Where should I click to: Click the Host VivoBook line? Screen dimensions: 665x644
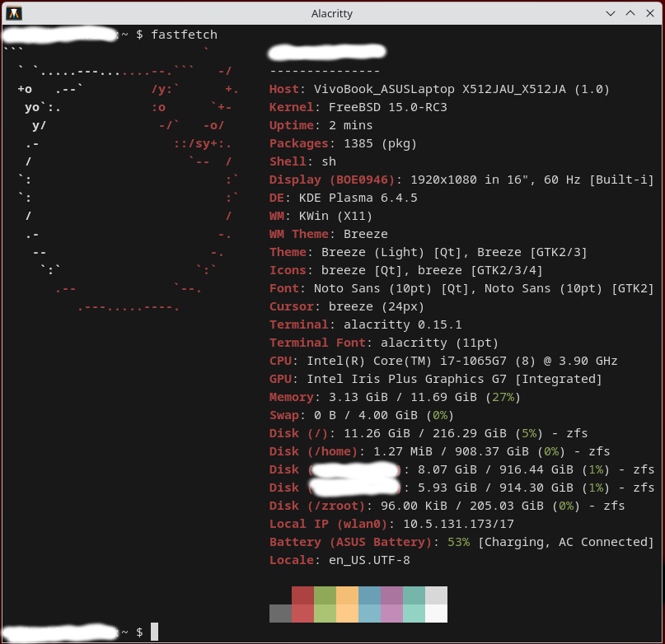pyautogui.click(x=439, y=89)
